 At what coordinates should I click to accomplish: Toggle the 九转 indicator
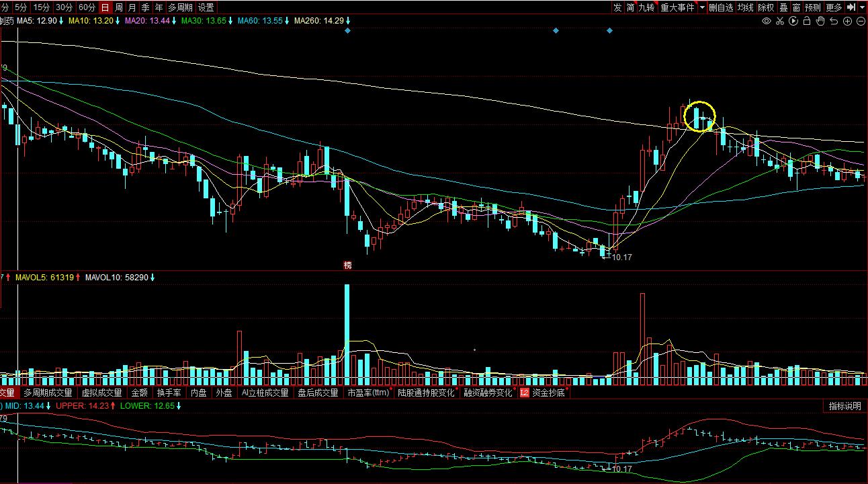[x=646, y=7]
